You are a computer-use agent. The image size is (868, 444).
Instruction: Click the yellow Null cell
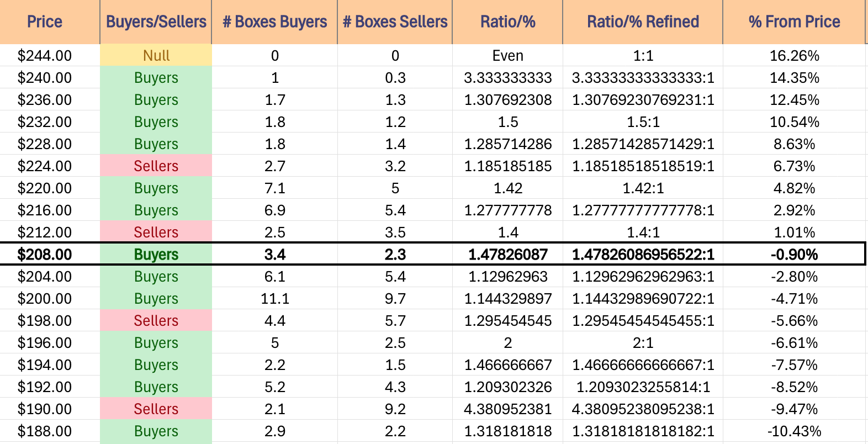156,55
